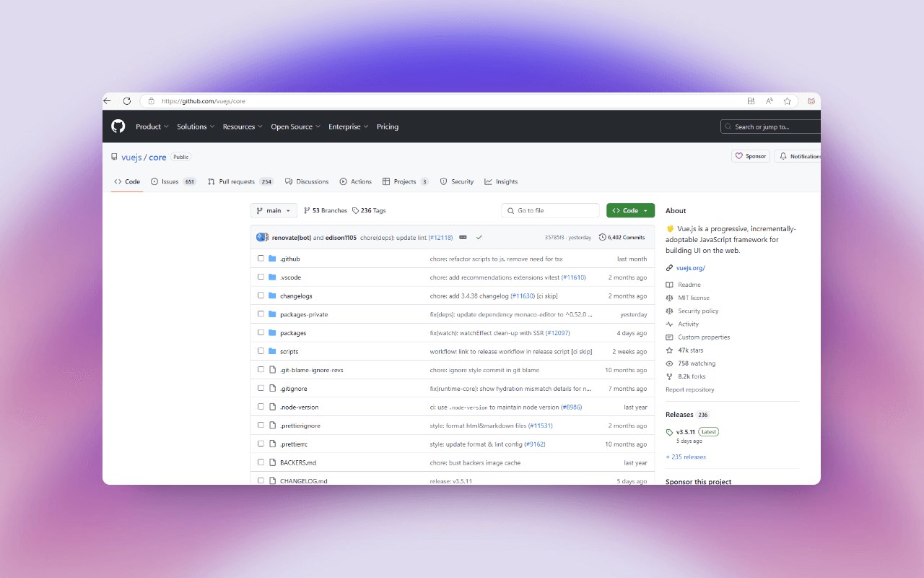This screenshot has width=924, height=578.
Task: Switch to the Insights tab
Action: point(501,181)
